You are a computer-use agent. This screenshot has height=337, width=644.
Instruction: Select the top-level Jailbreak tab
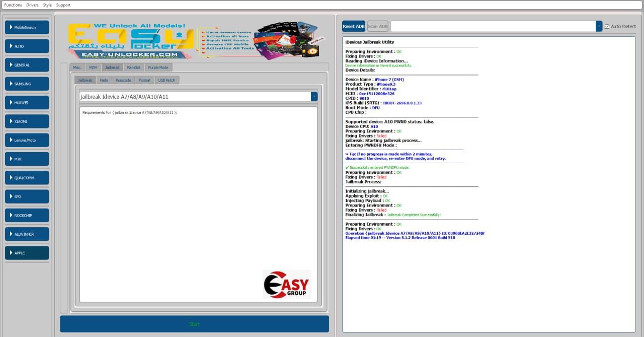click(x=112, y=68)
